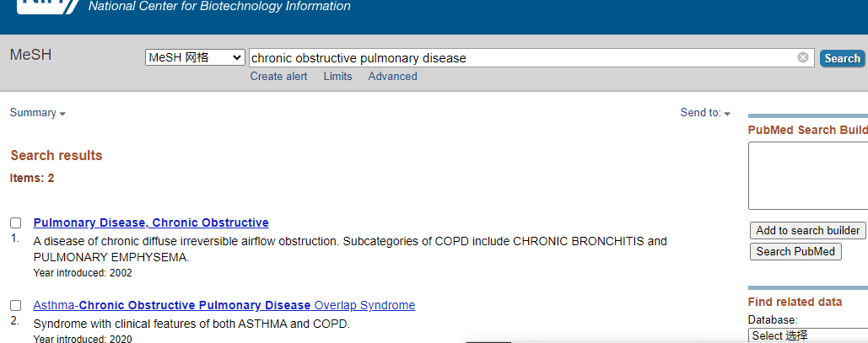Viewport: 868px width, 343px height.
Task: Open the MeSH database selector dropdown
Action: [195, 57]
